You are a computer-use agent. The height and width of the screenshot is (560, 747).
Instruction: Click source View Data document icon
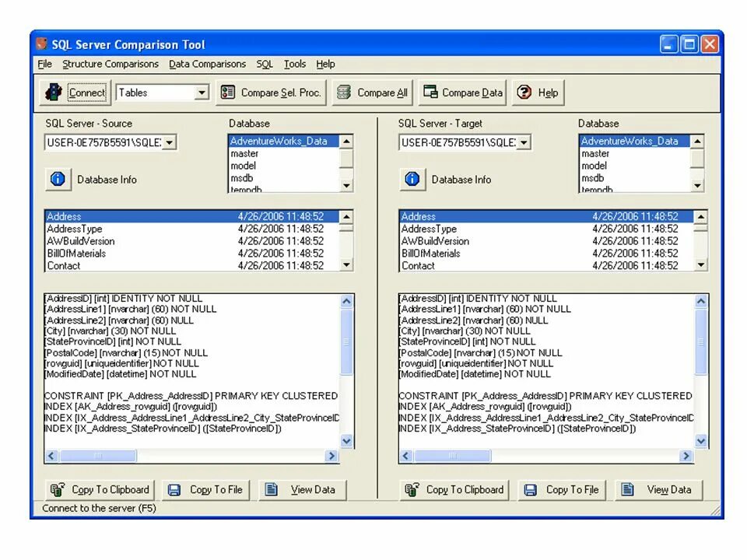tap(271, 489)
